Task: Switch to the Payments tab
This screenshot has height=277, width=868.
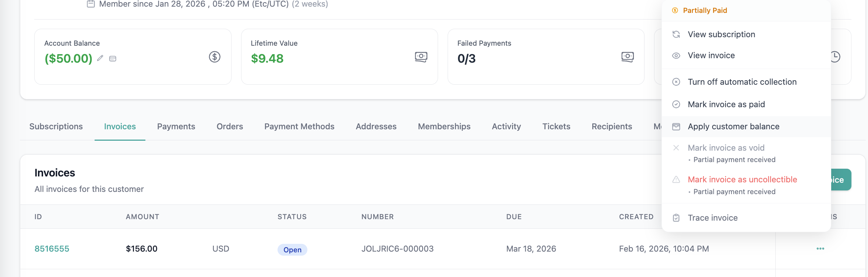Action: (x=176, y=126)
